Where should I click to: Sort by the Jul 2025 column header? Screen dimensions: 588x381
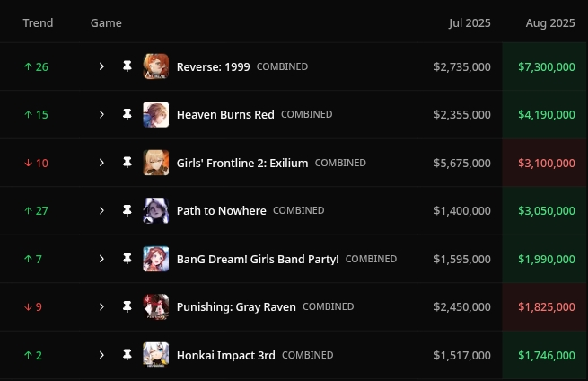(x=470, y=22)
